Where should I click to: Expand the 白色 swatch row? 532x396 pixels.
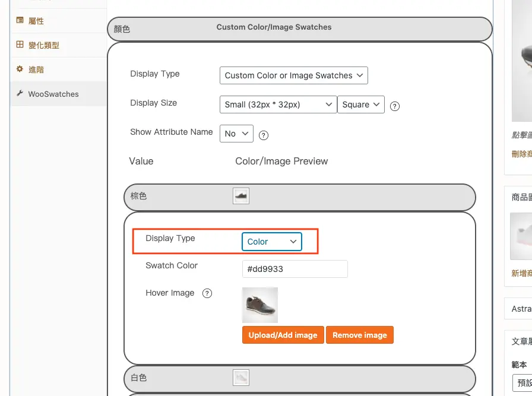pyautogui.click(x=300, y=379)
